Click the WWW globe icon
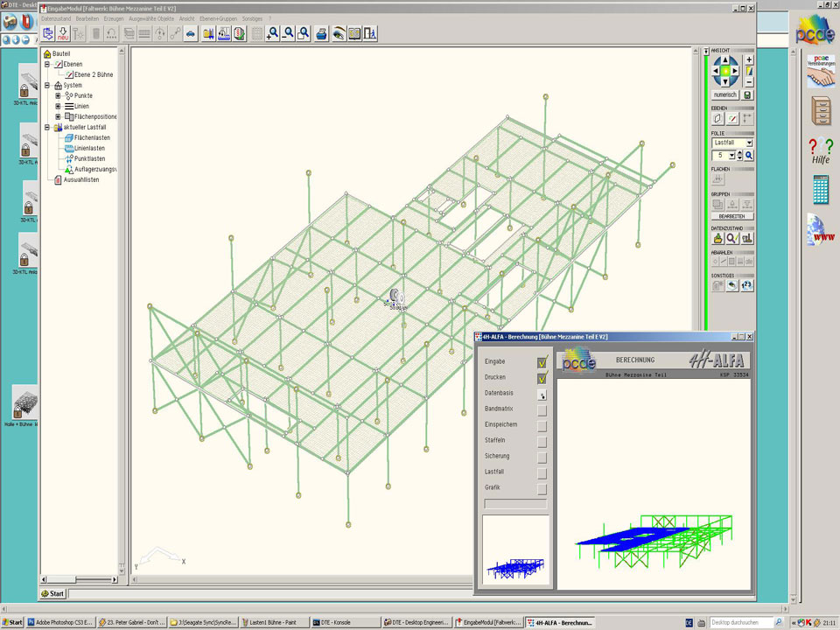The image size is (840, 630). click(x=821, y=229)
